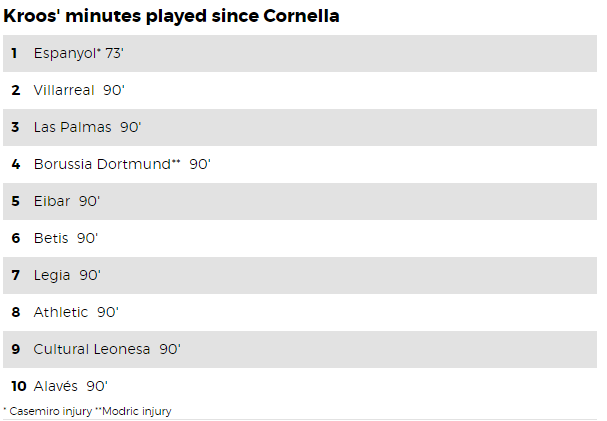Select the Betis 90' row
Screen dimensions: 607x421
[x=300, y=238]
